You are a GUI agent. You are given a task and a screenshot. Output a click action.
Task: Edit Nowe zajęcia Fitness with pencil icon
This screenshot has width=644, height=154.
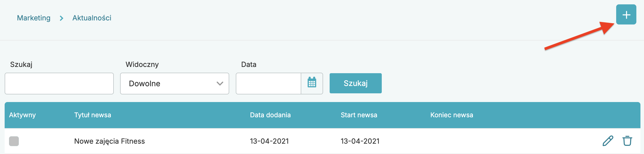click(608, 141)
